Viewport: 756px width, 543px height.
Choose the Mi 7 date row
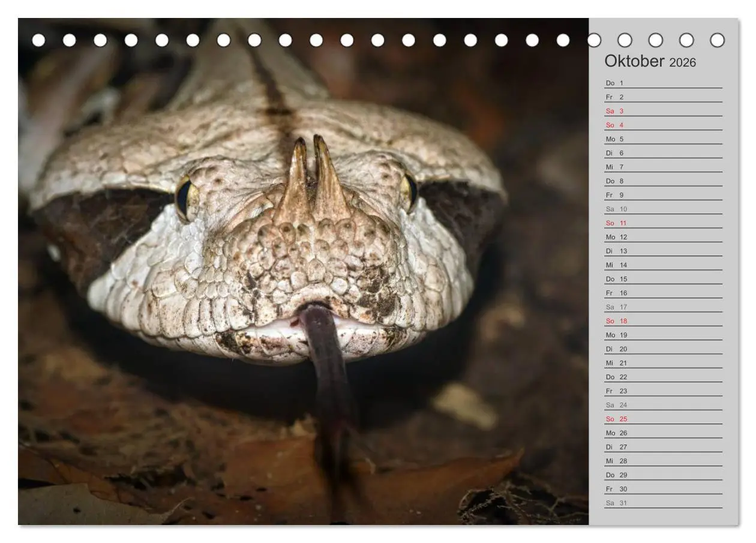663,167
